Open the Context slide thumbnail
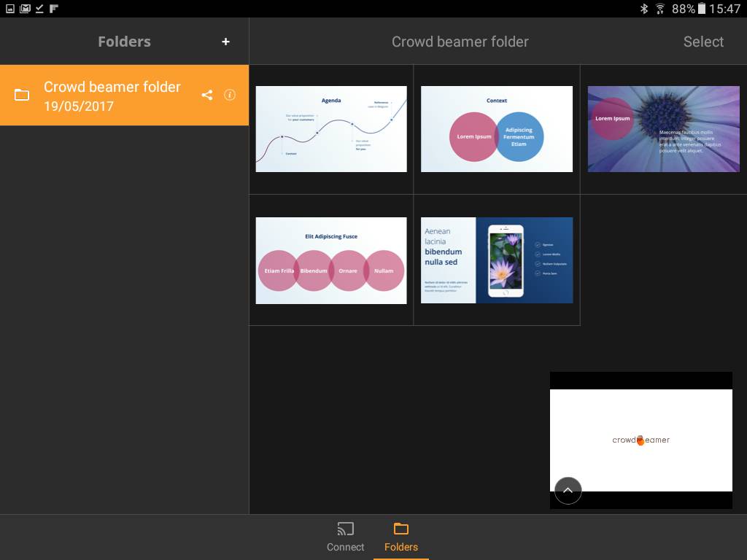The height and width of the screenshot is (560, 747). pos(496,129)
